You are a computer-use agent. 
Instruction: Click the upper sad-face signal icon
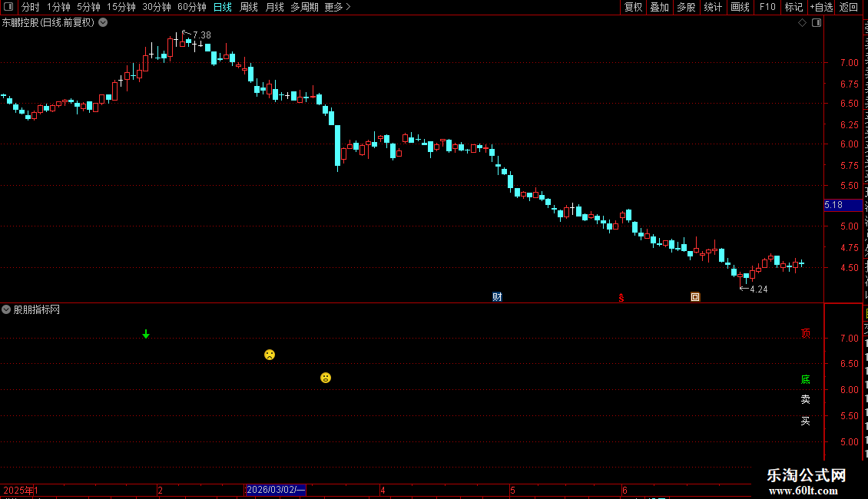point(270,355)
